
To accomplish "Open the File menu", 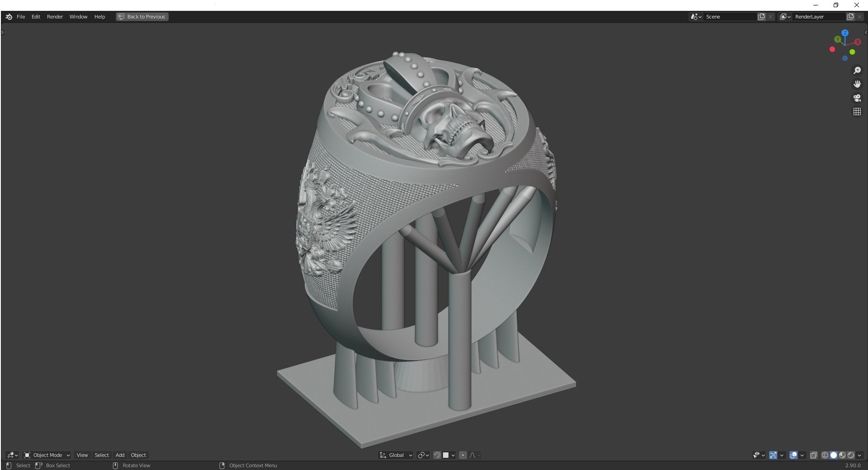I will click(21, 17).
